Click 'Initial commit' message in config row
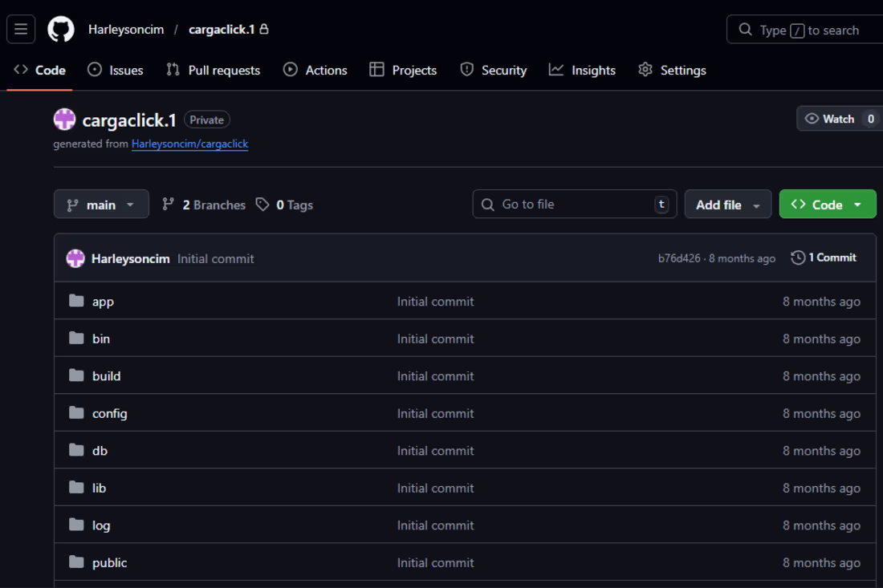This screenshot has width=883, height=588. click(x=435, y=414)
